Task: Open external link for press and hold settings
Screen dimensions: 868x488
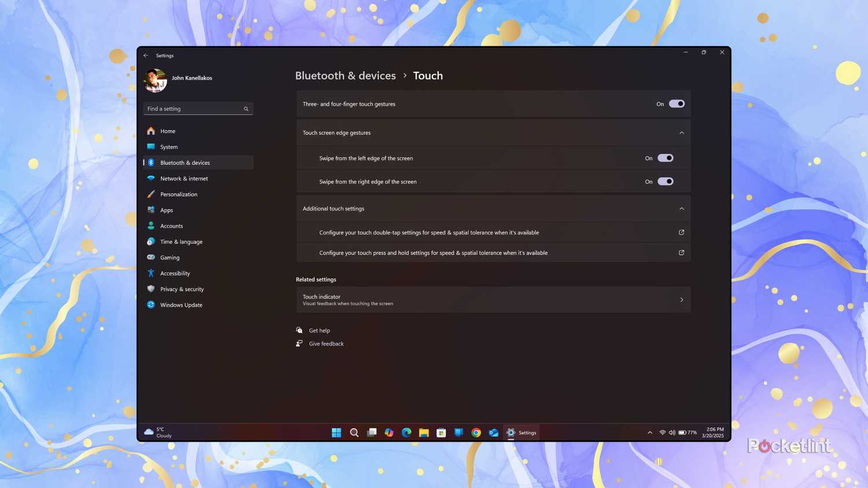Action: coord(681,253)
